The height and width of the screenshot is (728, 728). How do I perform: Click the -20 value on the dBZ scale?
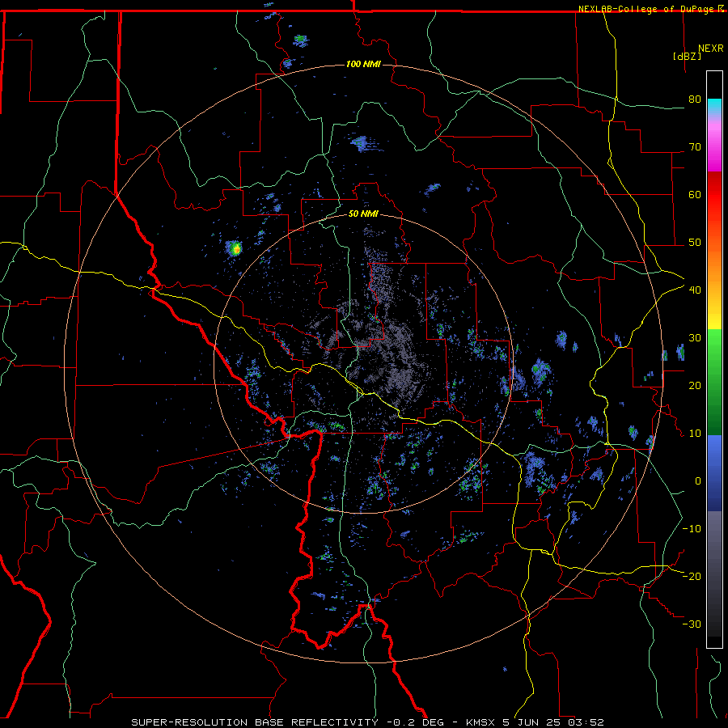[x=692, y=576]
